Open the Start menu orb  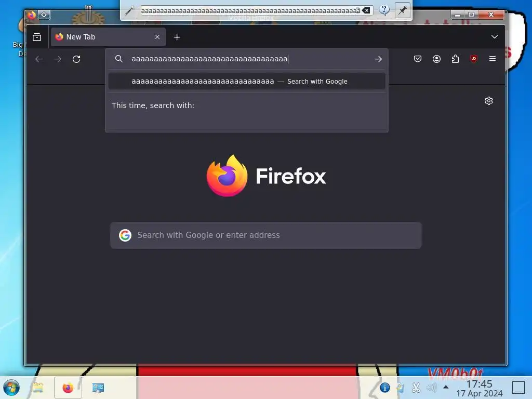point(11,388)
